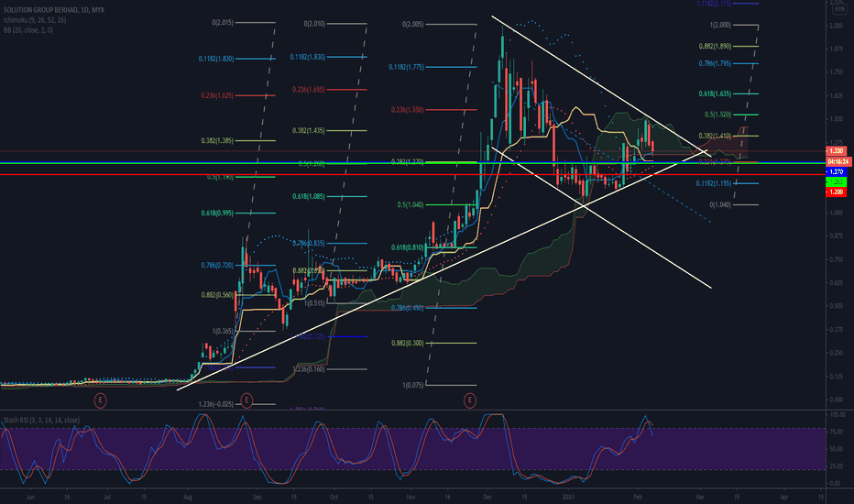Select the 0.236(1.625) Fibonacci label
Viewport: 854px width, 504px height.
pyautogui.click(x=217, y=95)
